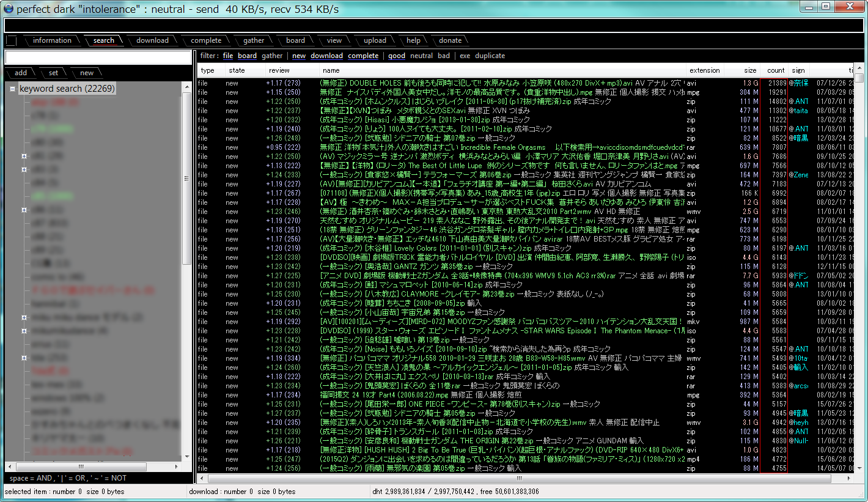Click the results list's scroll-down arrow
This screenshot has width=868, height=502.
[x=858, y=468]
